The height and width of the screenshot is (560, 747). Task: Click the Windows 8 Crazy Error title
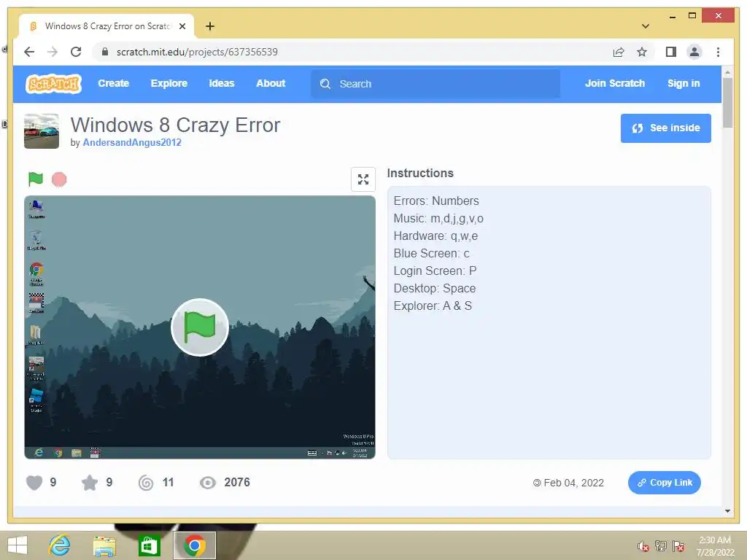[x=175, y=125]
